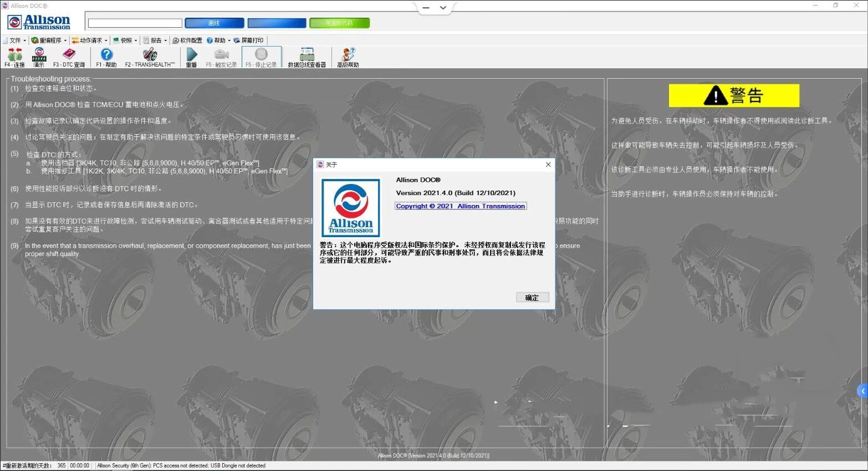This screenshot has width=868, height=471.
Task: Open the 重编程序 reprogramming menu
Action: [49, 40]
